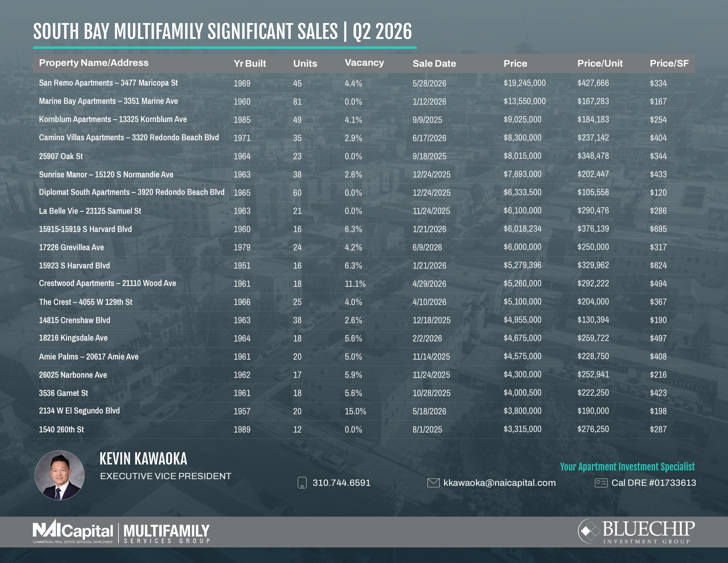Click the envelope email icon

pos(433,483)
